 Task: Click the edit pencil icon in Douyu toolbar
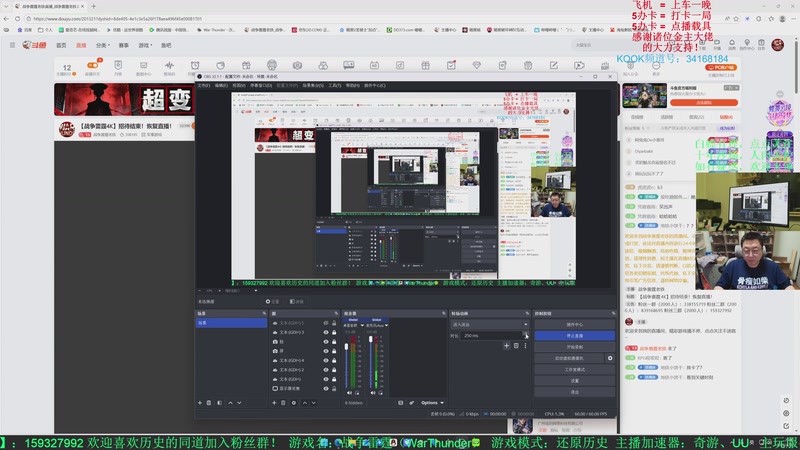tap(554, 65)
